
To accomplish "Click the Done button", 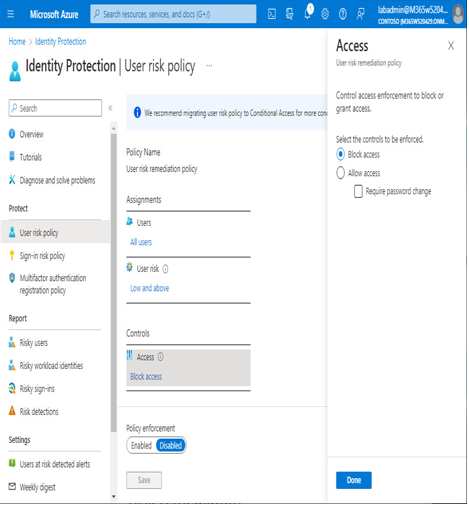I will pos(354,480).
